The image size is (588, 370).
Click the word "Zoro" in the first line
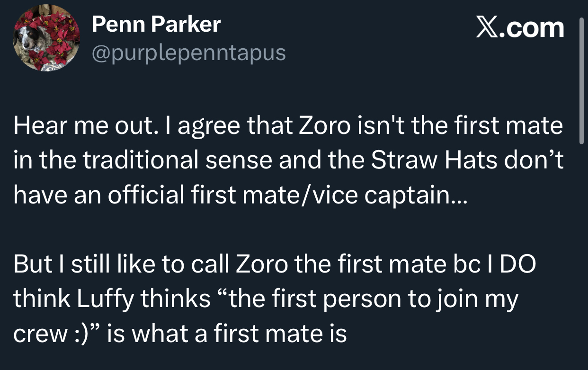pyautogui.click(x=323, y=127)
